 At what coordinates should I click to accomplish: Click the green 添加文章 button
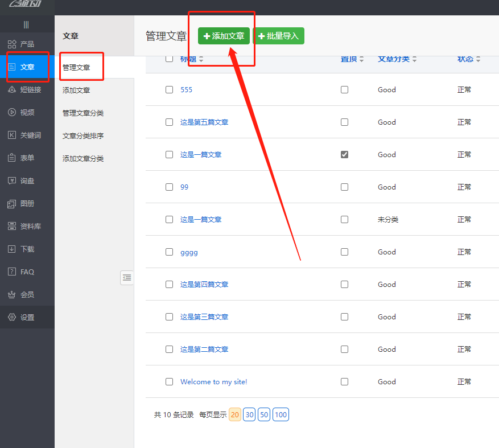(x=224, y=36)
